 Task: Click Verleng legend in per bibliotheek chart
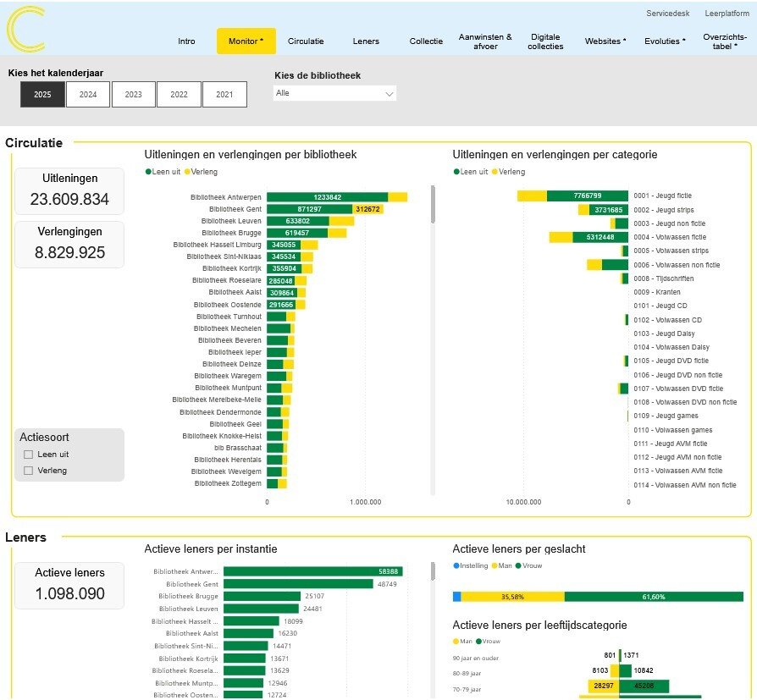click(201, 171)
